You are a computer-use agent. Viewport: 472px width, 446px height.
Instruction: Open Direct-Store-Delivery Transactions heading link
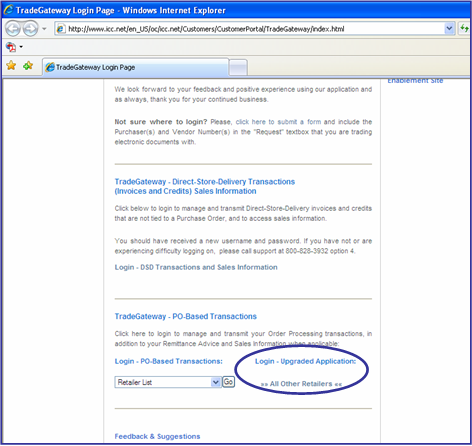205,186
